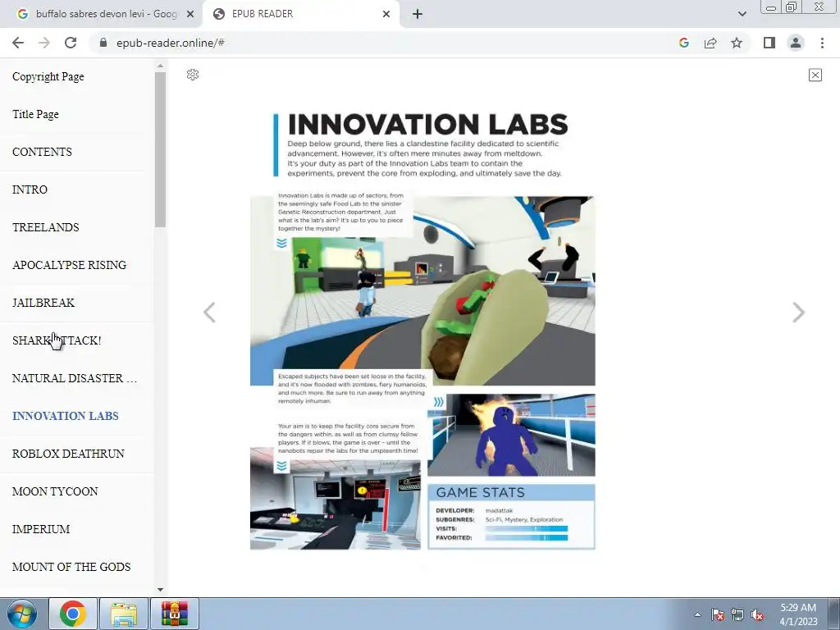Click the browser Forward arrow

pos(44,43)
